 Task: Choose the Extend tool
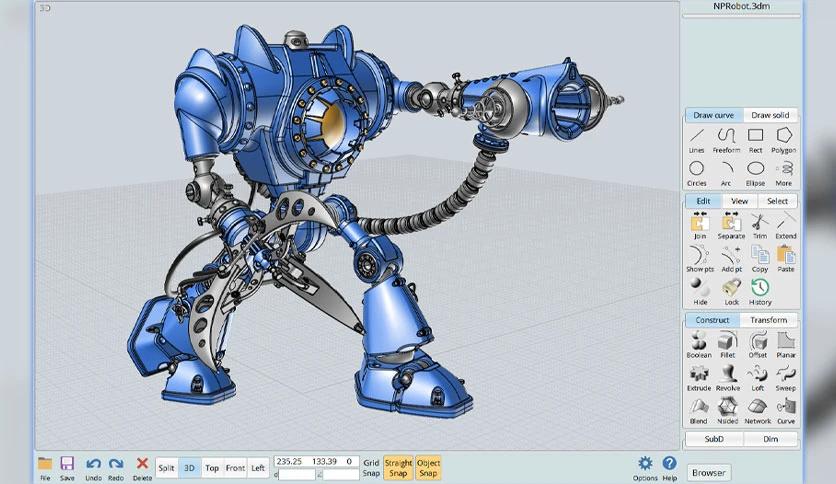pos(786,225)
